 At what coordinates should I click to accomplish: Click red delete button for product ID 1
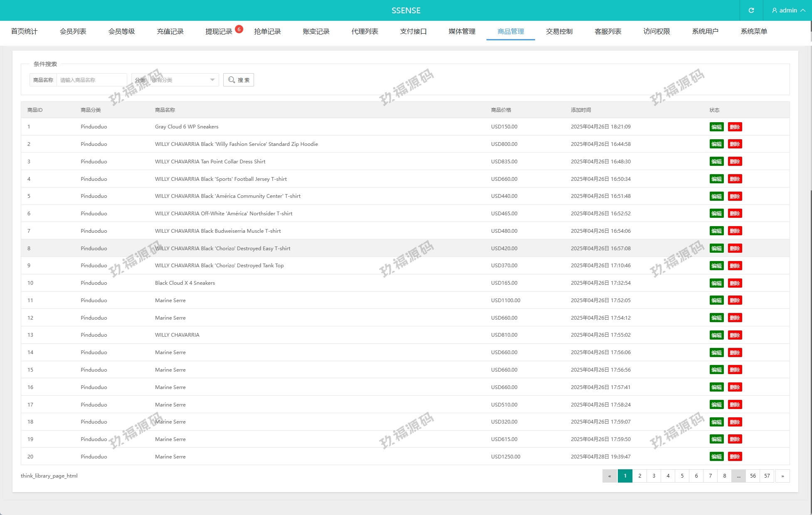735,127
